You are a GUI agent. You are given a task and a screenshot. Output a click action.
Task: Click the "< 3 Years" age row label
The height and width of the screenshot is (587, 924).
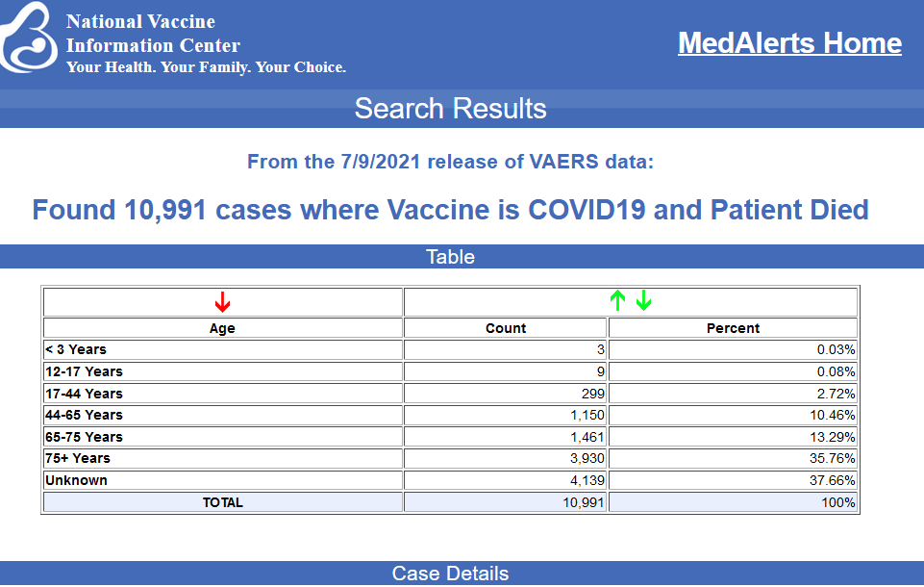click(x=76, y=349)
